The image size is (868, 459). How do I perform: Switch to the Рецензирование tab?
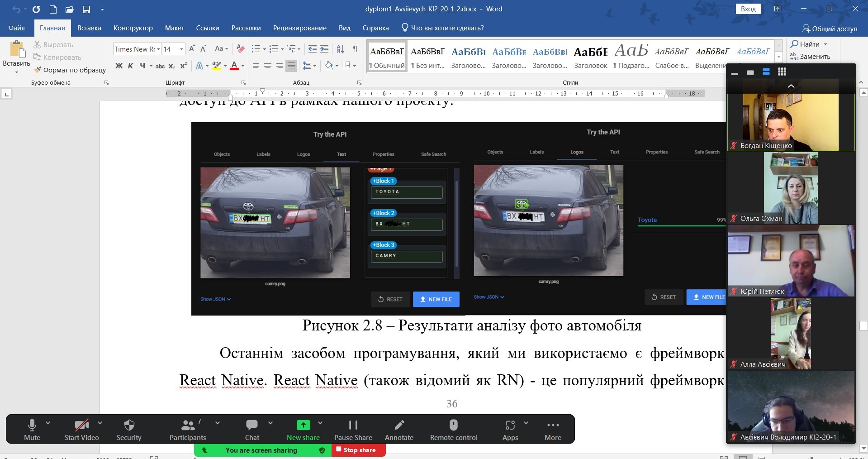(x=299, y=28)
